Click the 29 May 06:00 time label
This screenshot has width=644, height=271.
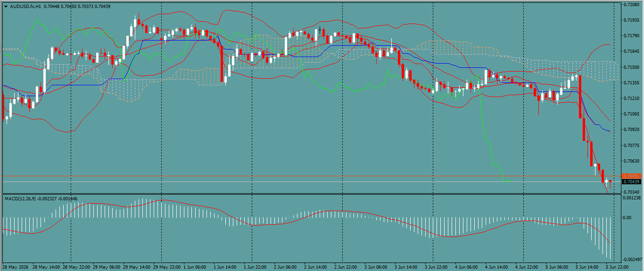pos(107,267)
